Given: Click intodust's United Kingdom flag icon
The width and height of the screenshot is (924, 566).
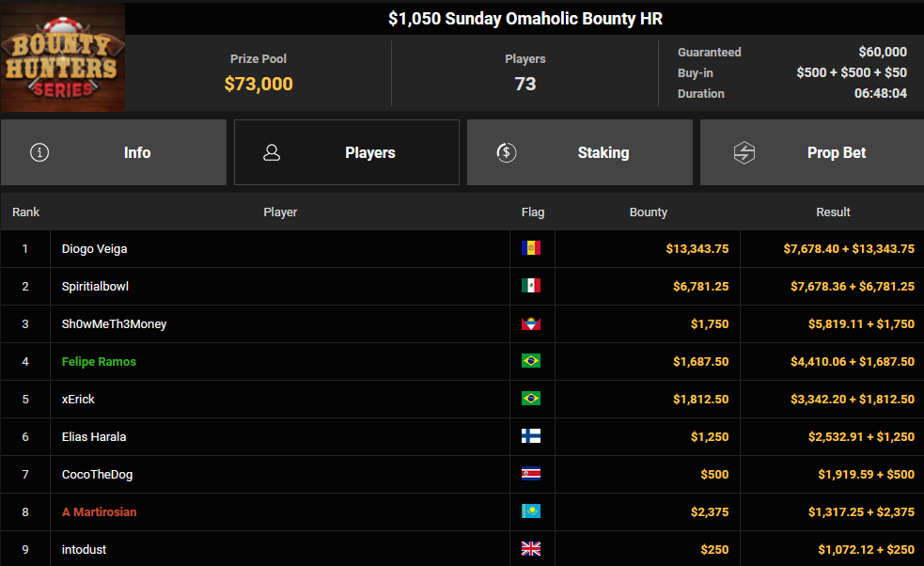Looking at the screenshot, I should pos(531,549).
